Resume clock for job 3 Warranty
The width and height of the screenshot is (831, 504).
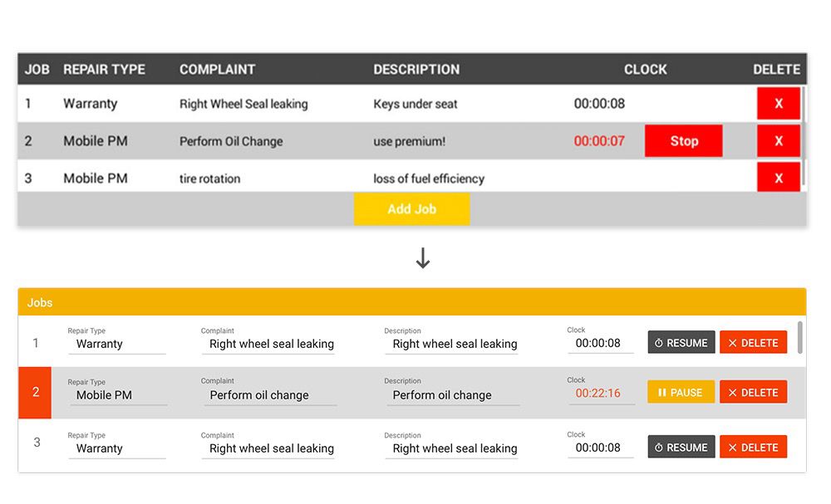[681, 448]
